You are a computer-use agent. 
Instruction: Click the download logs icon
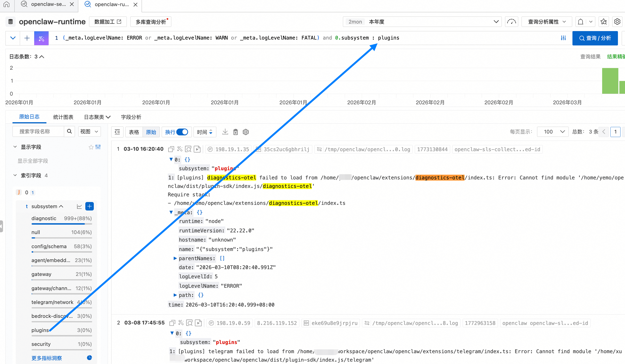pyautogui.click(x=225, y=132)
